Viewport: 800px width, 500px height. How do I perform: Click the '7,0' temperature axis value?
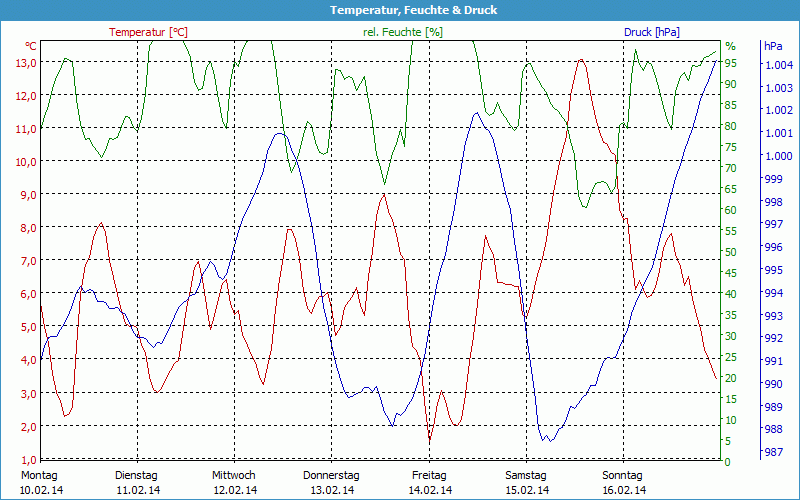pos(28,261)
